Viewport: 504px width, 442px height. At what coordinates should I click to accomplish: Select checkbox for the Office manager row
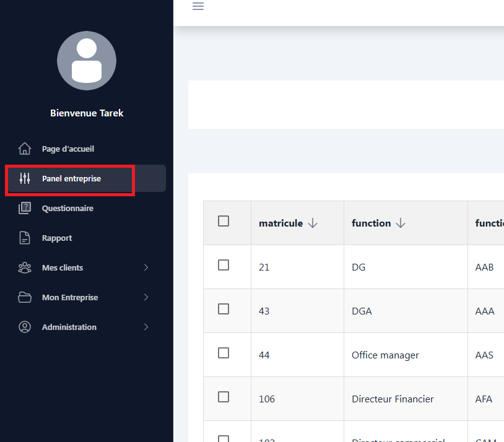(x=224, y=353)
